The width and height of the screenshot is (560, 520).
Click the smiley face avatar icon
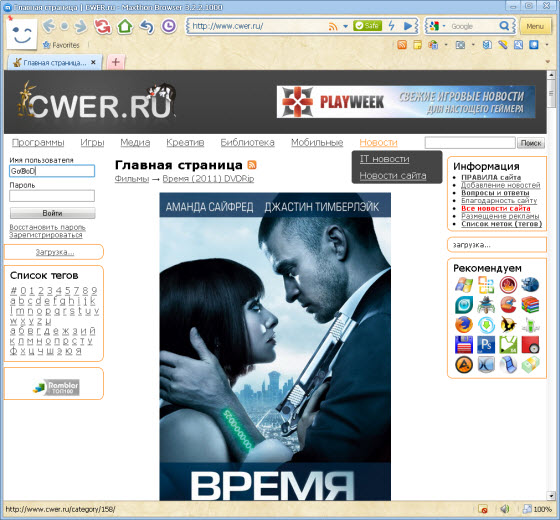click(22, 34)
